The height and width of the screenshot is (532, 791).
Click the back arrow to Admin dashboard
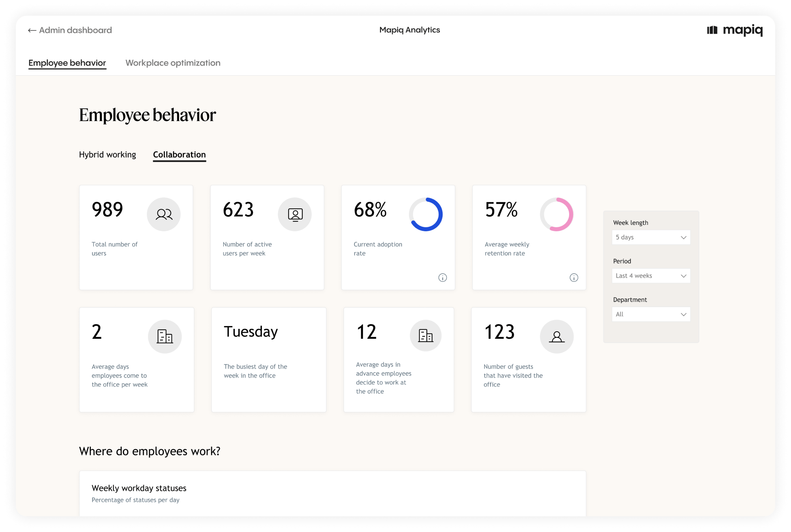(x=32, y=30)
